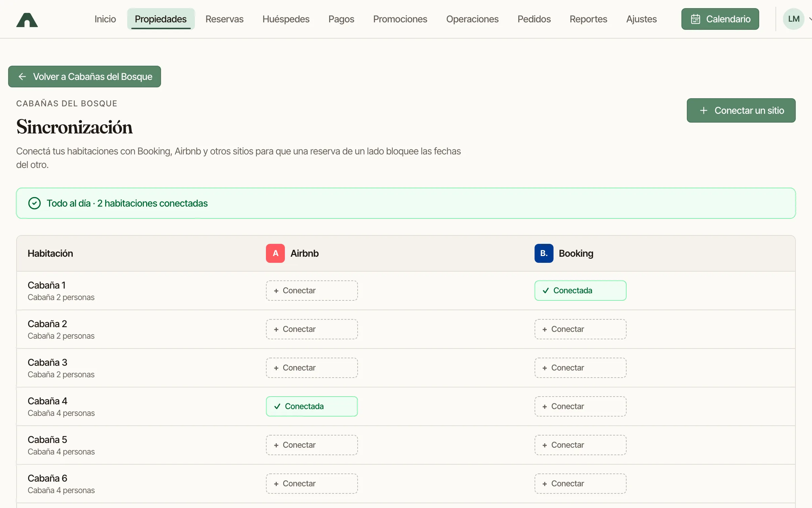The image size is (812, 508).
Task: Navigate to Operaciones
Action: coord(472,19)
